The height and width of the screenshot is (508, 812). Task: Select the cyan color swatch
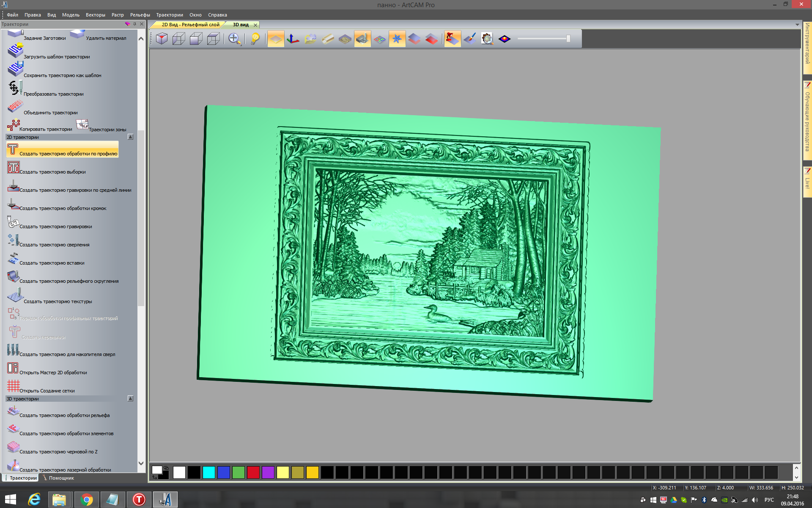click(x=208, y=472)
